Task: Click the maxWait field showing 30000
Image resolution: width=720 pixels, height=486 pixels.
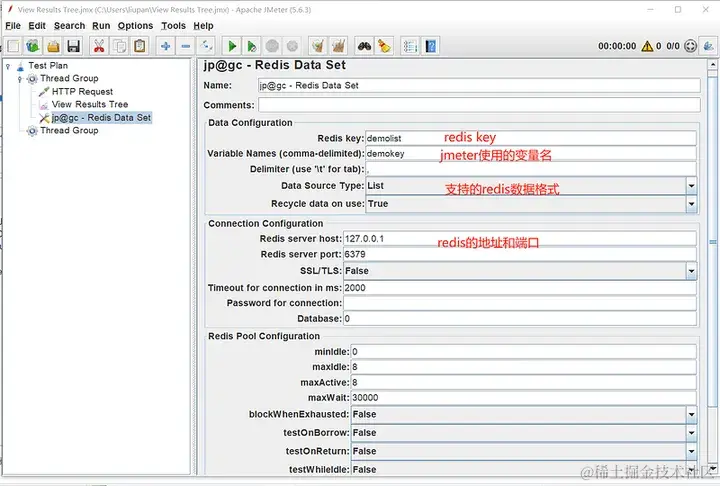Action: tap(523, 398)
